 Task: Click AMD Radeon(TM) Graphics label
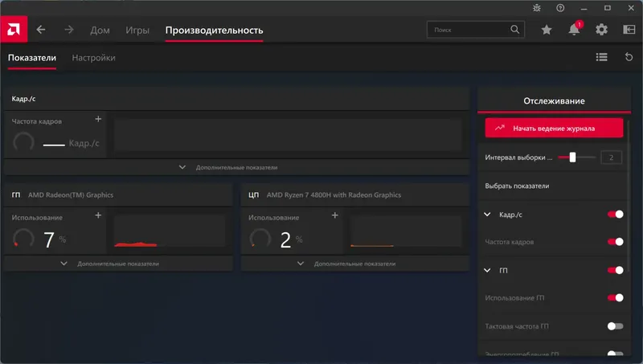pyautogui.click(x=71, y=195)
